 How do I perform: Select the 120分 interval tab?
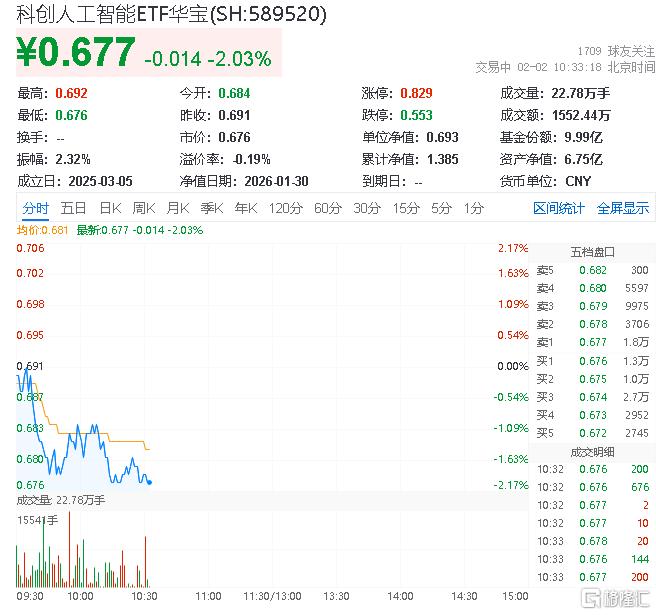point(285,208)
